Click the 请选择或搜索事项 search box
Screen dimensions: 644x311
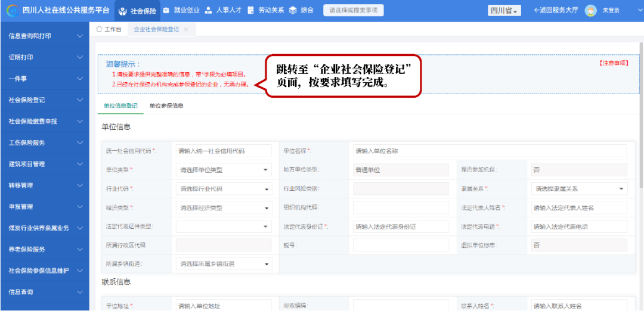354,11
